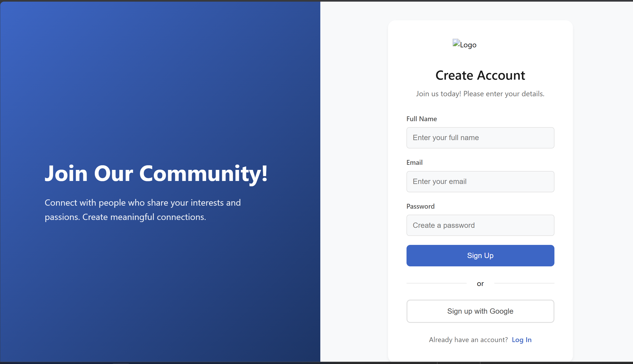This screenshot has width=633, height=364.
Task: Click the 'or' divider text
Action: point(480,283)
